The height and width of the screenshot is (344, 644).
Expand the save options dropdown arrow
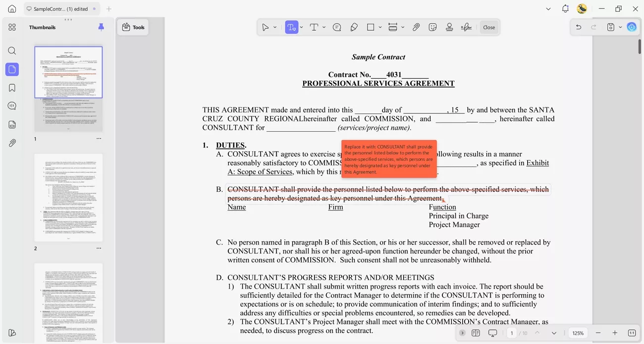(x=620, y=27)
